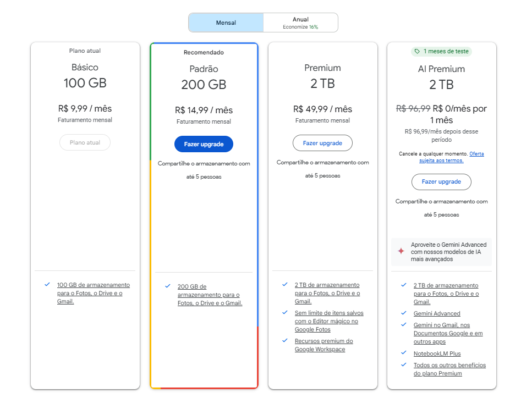Click Fazer upgrade for Premium plan
Screen dimensions: 532x393
[x=322, y=143]
